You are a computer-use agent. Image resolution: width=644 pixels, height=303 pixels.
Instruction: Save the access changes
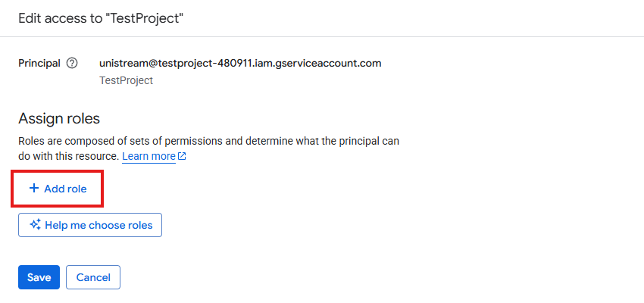(x=39, y=277)
